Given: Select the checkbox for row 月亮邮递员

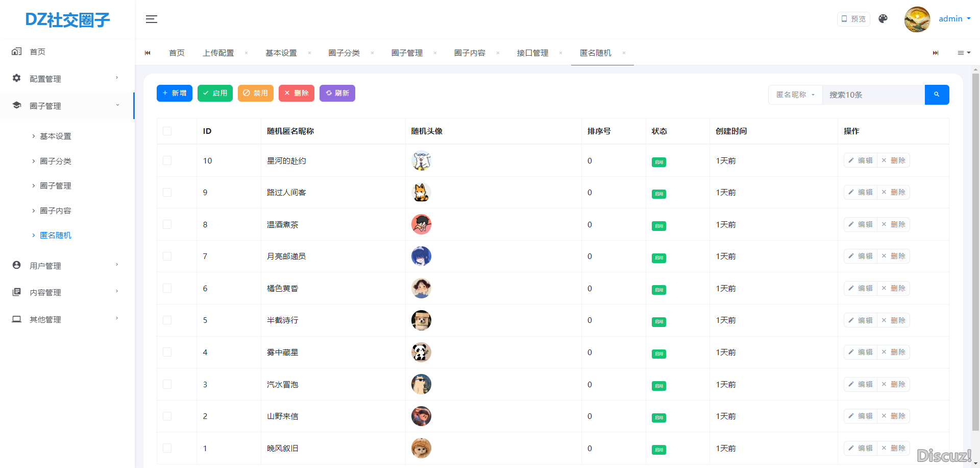Looking at the screenshot, I should point(167,256).
